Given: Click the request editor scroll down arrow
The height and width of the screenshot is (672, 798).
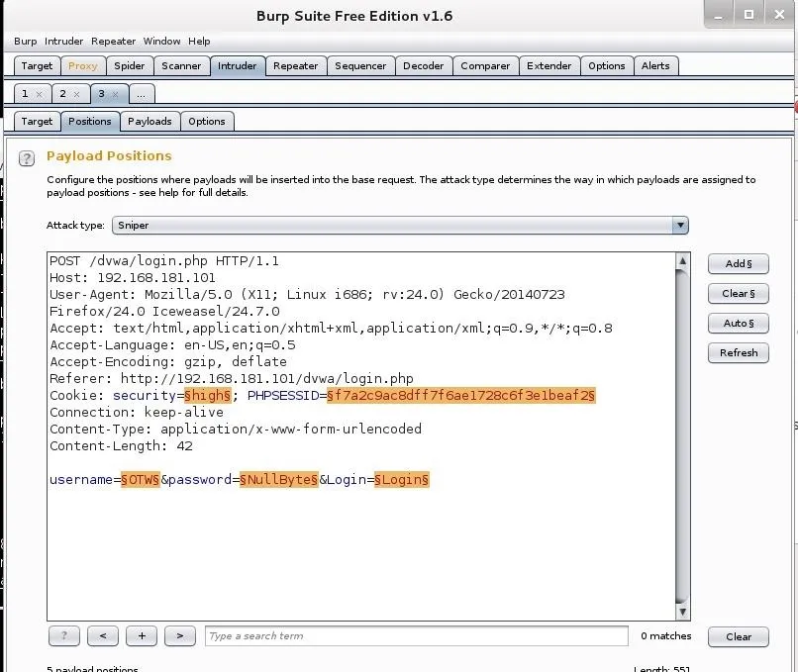Looking at the screenshot, I should pos(682,612).
